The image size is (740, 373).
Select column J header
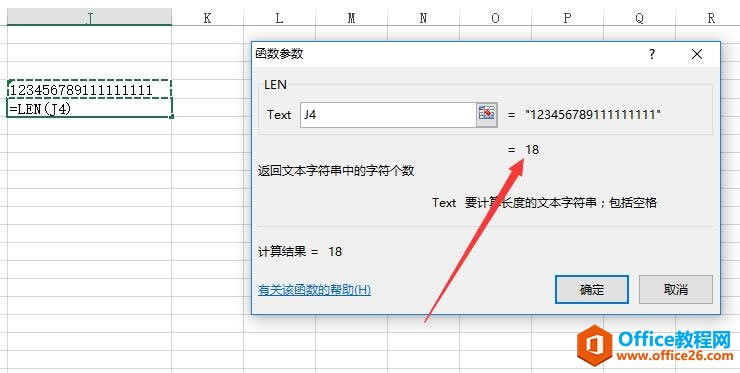tap(90, 17)
